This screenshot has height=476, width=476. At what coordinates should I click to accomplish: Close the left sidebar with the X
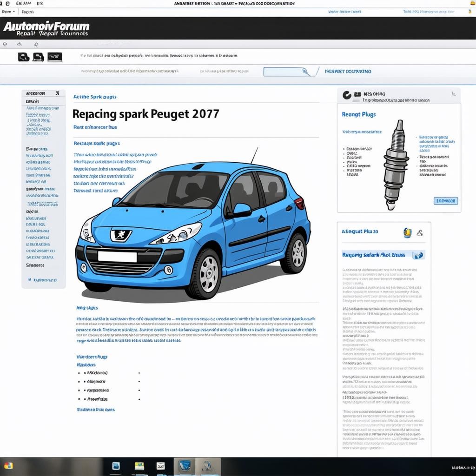(57, 93)
